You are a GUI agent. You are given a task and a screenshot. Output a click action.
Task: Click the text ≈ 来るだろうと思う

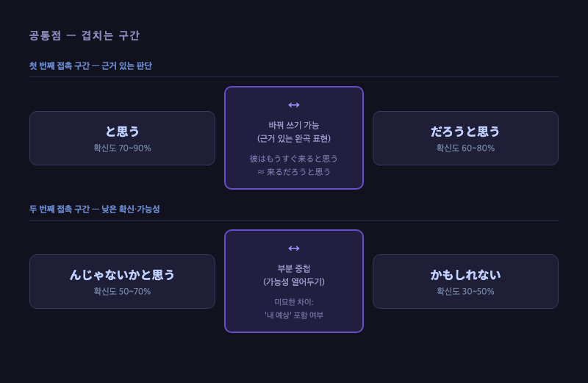point(293,172)
